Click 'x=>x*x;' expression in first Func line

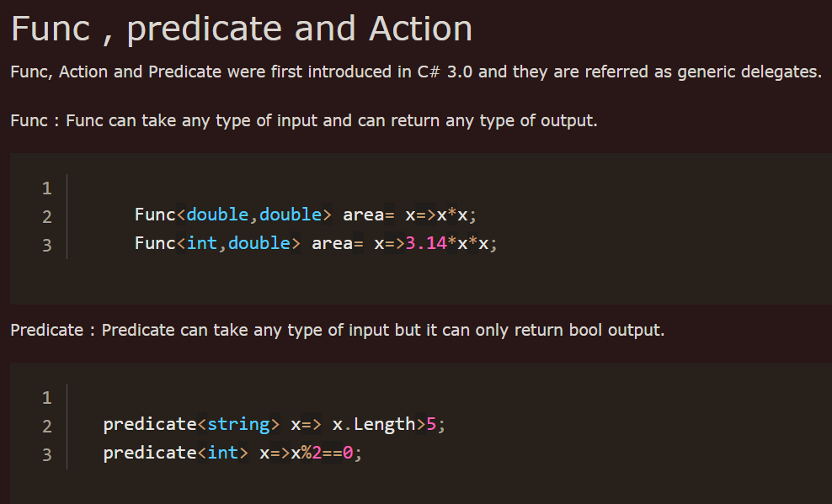coord(441,215)
